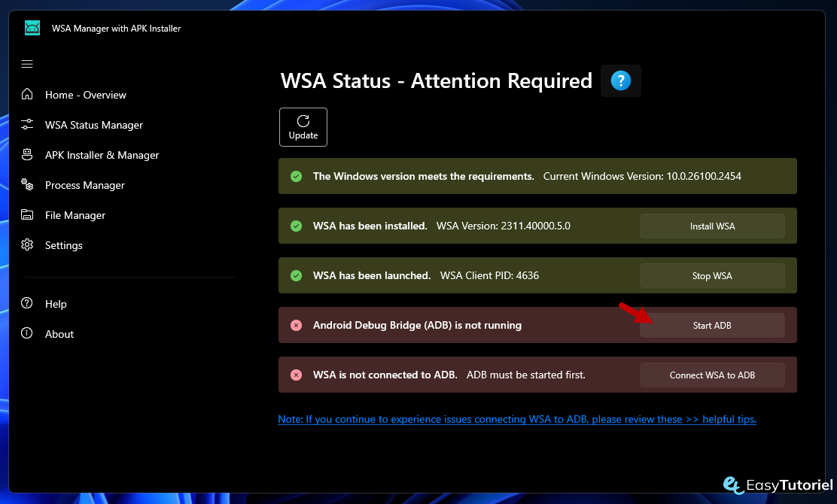The width and height of the screenshot is (837, 504).
Task: Click the WSA Status Manager sliders icon
Action: pos(27,124)
